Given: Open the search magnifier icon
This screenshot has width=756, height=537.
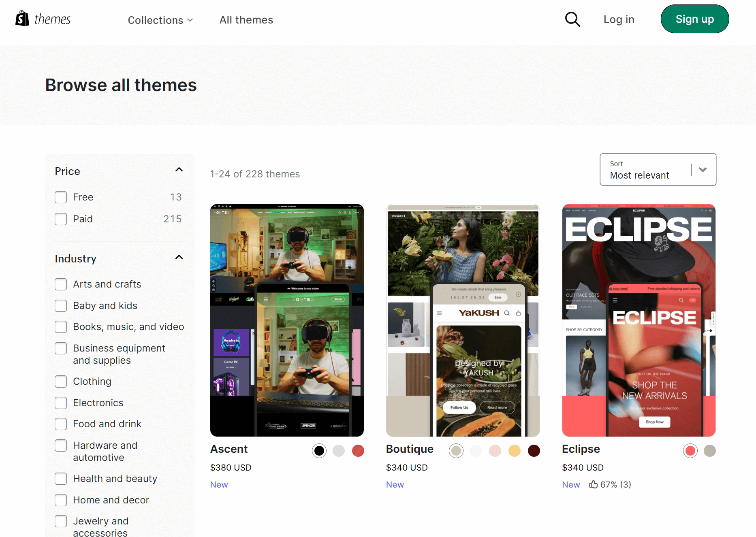Looking at the screenshot, I should 572,19.
